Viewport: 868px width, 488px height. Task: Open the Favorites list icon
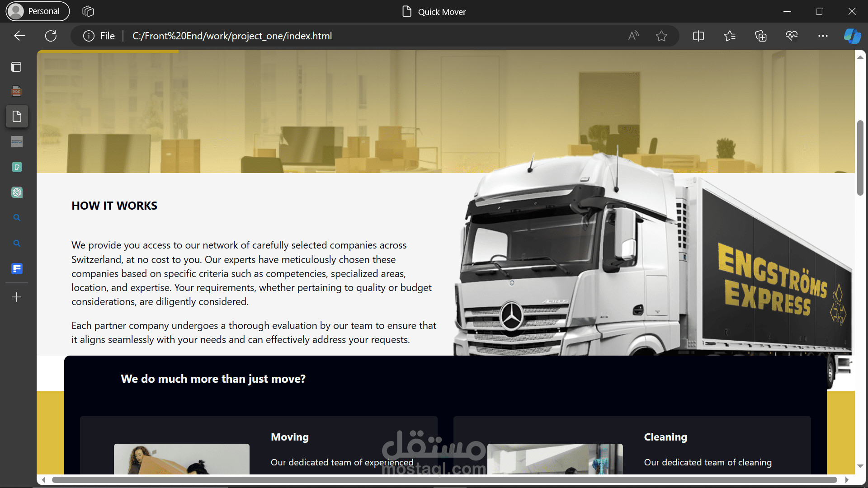coord(730,36)
